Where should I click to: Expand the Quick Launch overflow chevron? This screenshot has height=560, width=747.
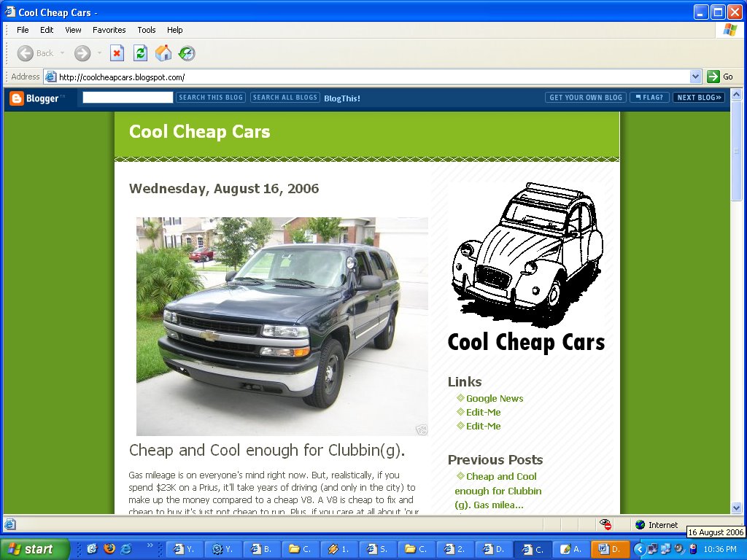(150, 545)
